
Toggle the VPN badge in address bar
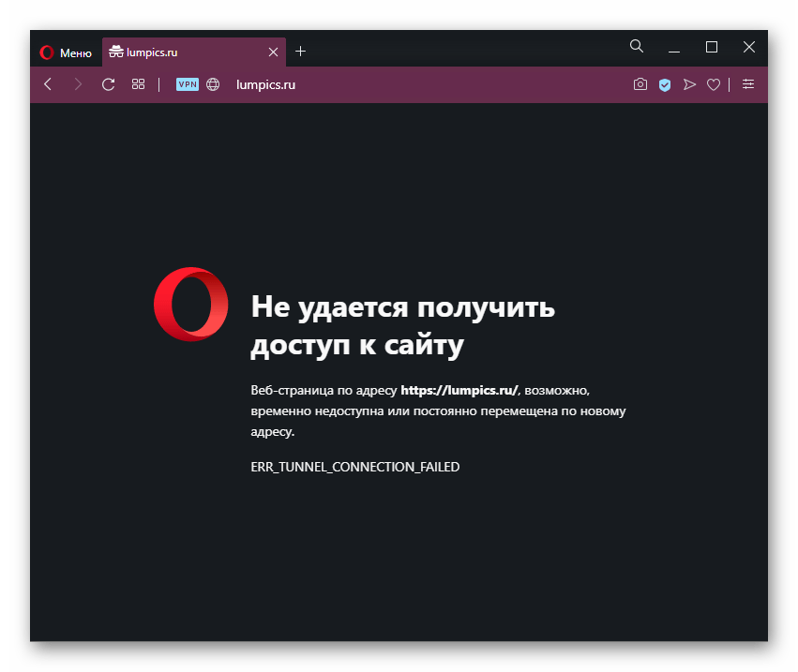[x=188, y=84]
